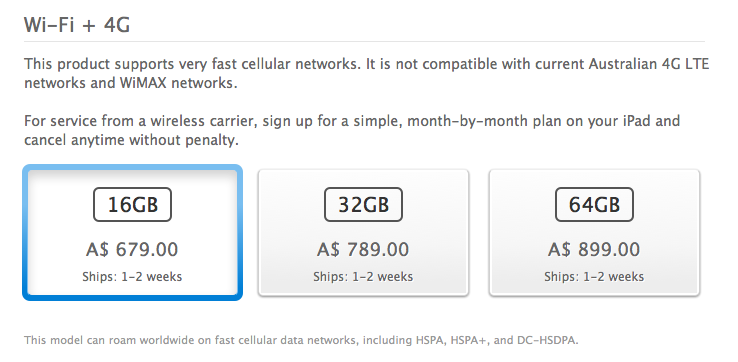This screenshot has width=738, height=362.
Task: Select the A$ 679.00 price
Action: tap(132, 249)
